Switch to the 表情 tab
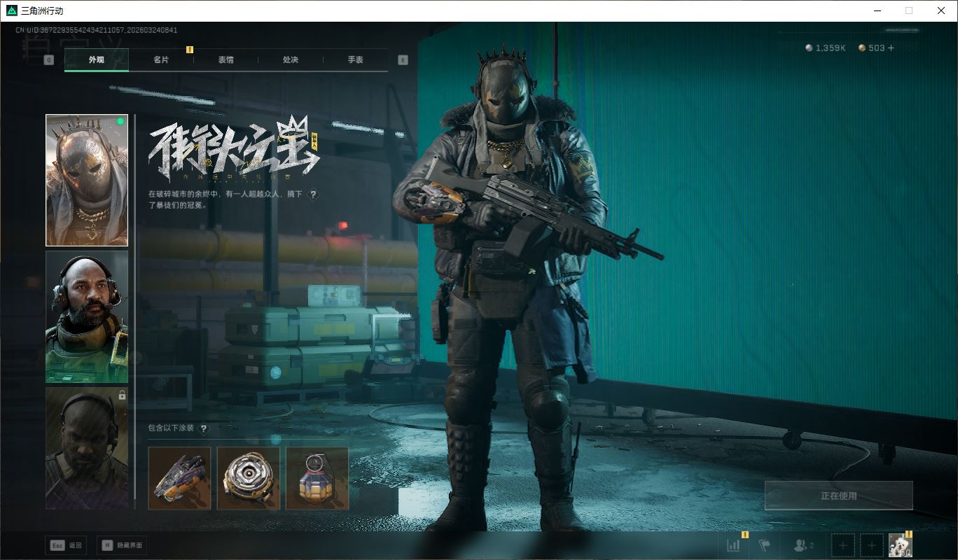 pyautogui.click(x=225, y=60)
